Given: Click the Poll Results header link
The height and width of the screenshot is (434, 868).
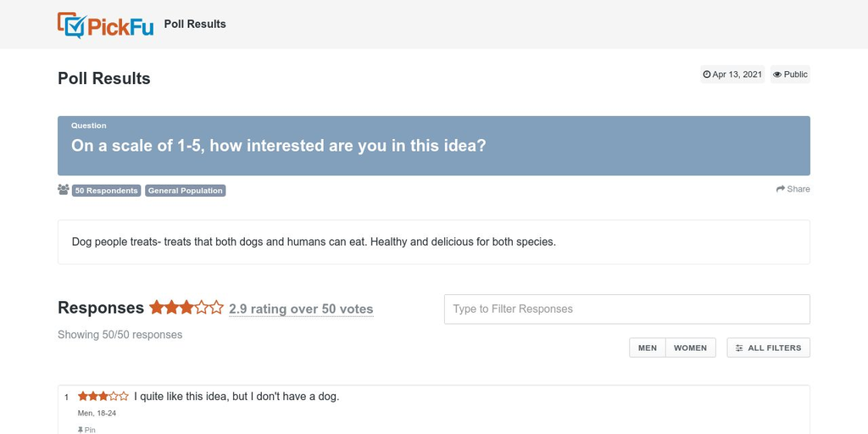Looking at the screenshot, I should click(195, 24).
